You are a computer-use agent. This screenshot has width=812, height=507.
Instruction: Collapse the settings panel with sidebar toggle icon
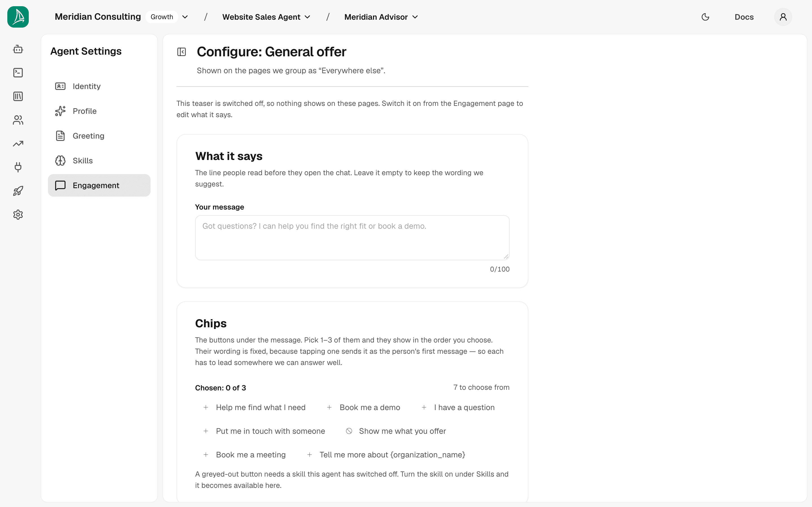click(x=182, y=52)
